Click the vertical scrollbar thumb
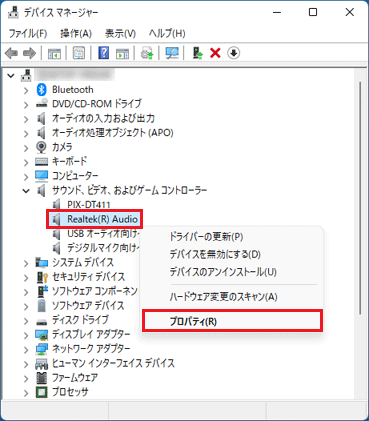369x421 pixels. [360, 197]
